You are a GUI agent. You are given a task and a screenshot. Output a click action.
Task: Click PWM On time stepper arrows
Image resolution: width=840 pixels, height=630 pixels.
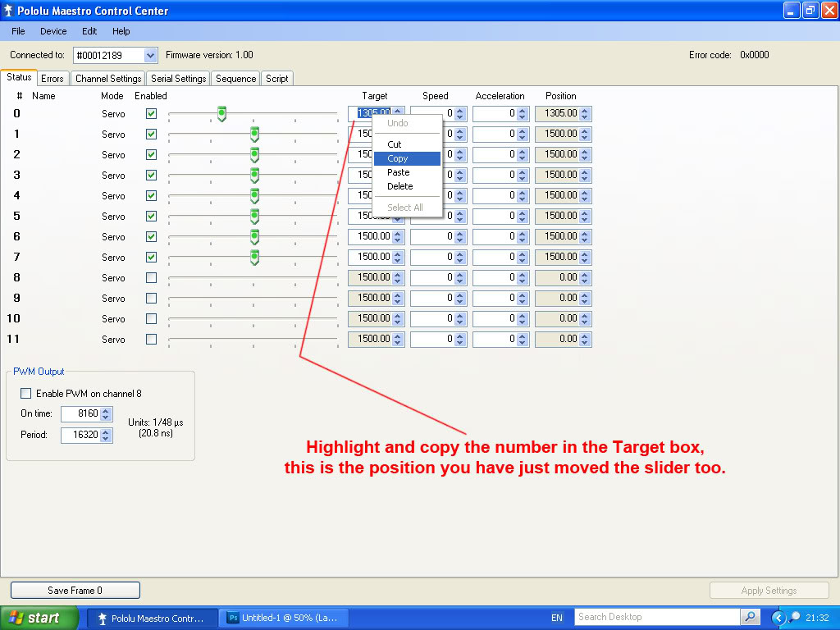(x=106, y=413)
